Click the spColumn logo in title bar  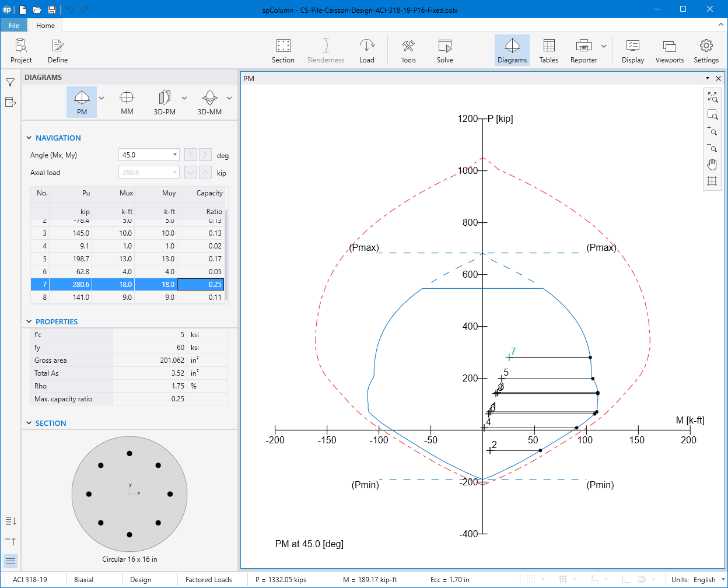point(6,9)
